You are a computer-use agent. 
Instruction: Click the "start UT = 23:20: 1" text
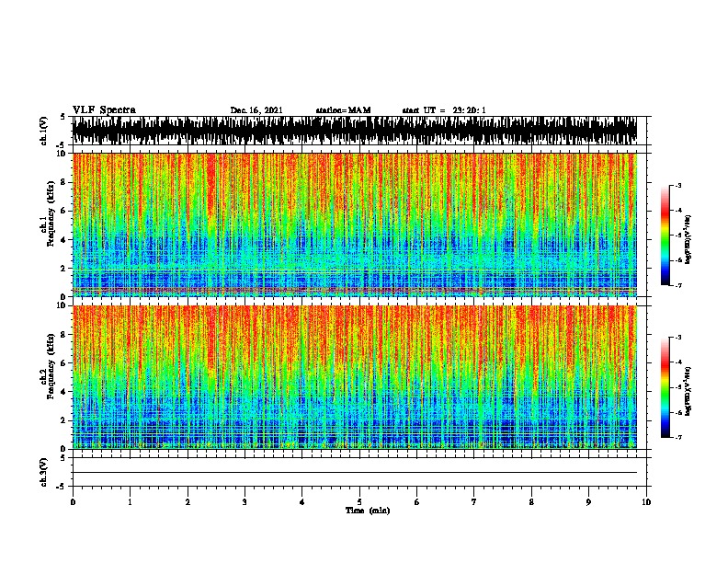(444, 110)
